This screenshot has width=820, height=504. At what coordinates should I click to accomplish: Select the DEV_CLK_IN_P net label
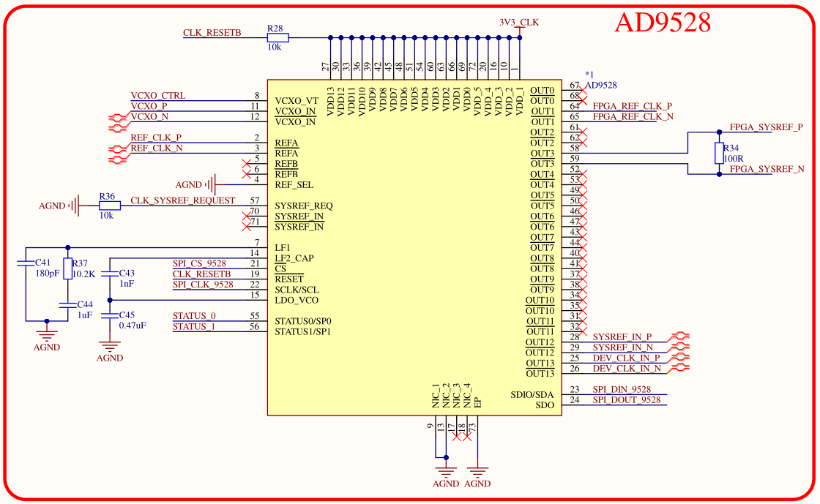[626, 358]
